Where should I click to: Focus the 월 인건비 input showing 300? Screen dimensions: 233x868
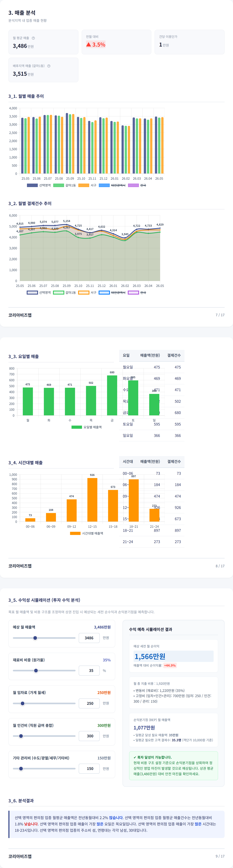tap(89, 736)
